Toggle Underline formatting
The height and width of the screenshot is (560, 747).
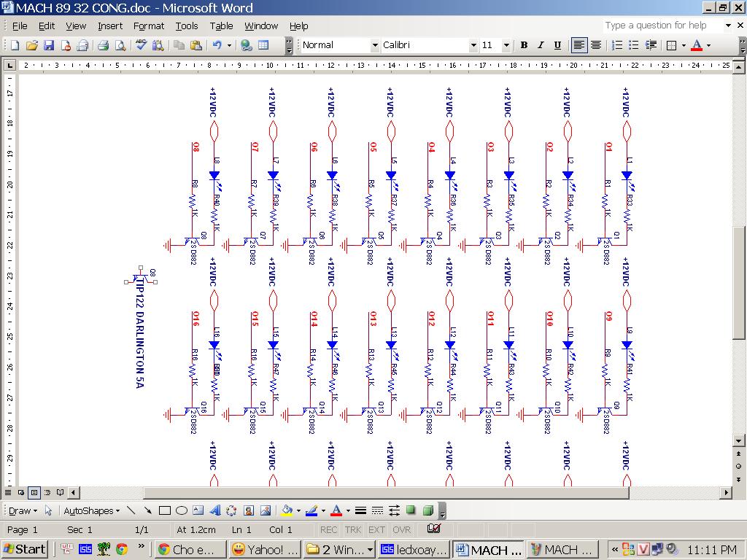557,45
